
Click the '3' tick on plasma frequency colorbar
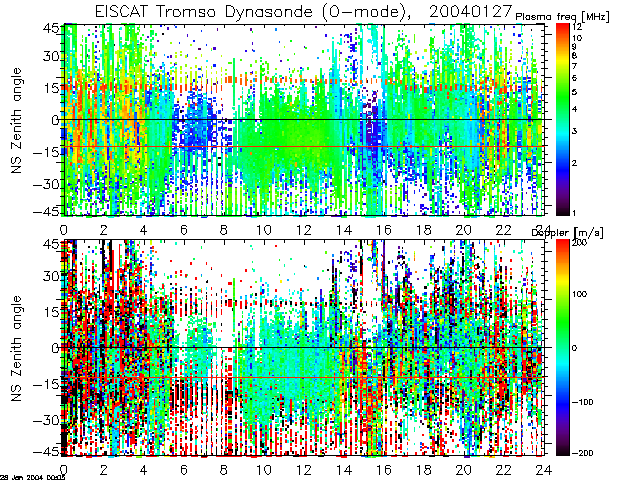coord(574,131)
